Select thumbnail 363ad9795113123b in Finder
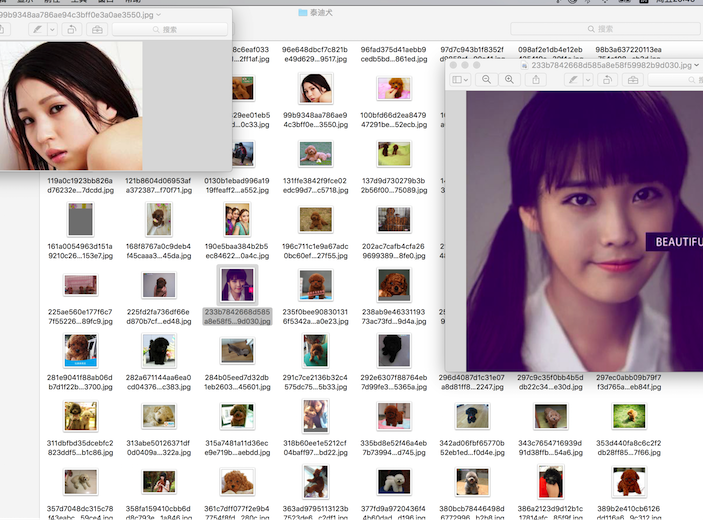This screenshot has height=520, width=703. pos(316,481)
